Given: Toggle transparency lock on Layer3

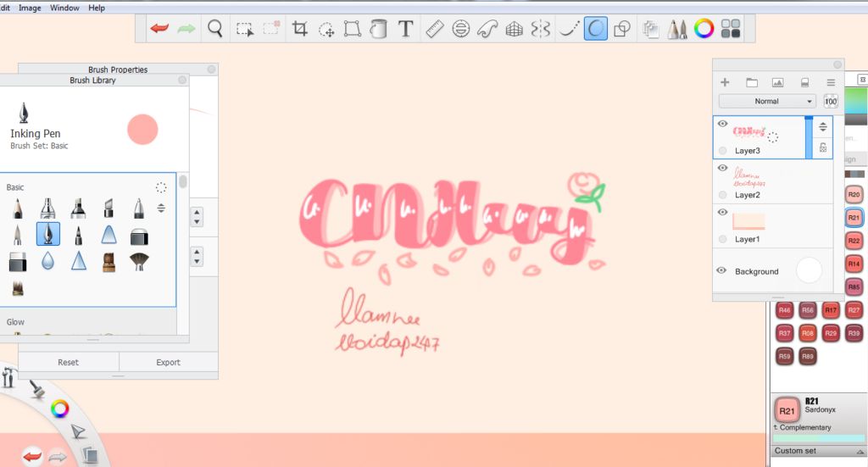Looking at the screenshot, I should 823,147.
